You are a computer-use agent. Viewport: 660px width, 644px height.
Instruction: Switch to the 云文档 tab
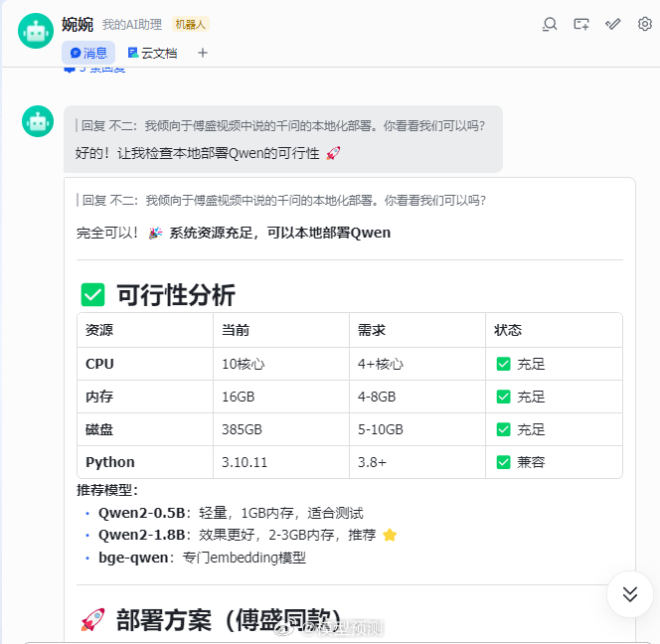152,53
